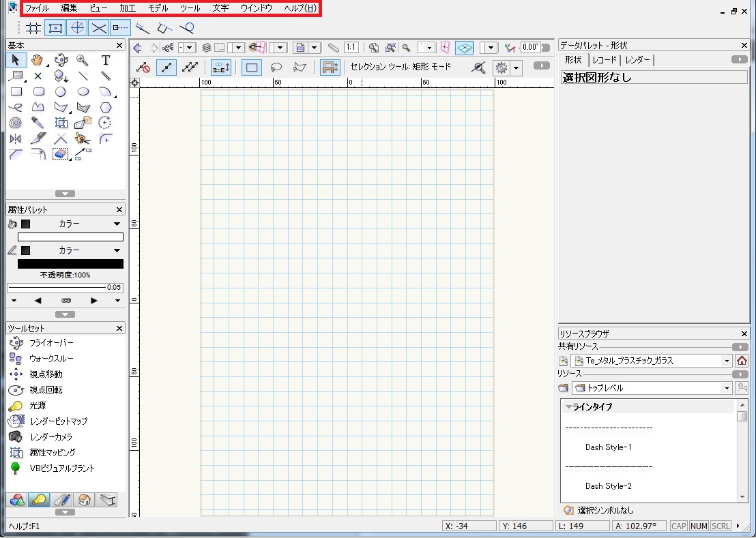Click the white fill color swatch

point(70,237)
